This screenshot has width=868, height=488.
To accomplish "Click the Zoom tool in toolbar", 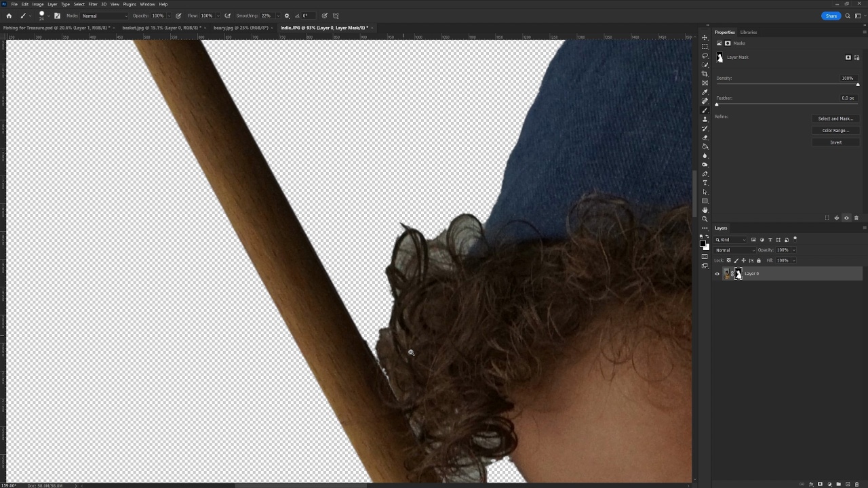I will tap(705, 219).
